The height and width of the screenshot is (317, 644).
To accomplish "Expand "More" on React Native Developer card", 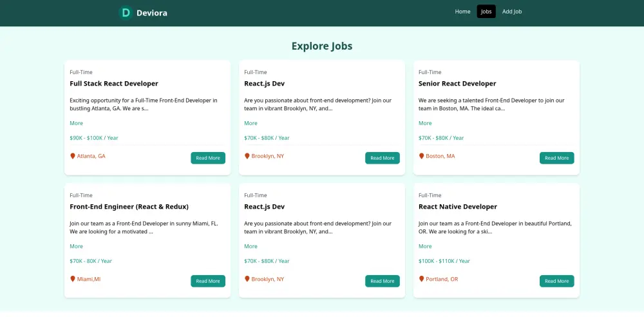I will click(425, 246).
